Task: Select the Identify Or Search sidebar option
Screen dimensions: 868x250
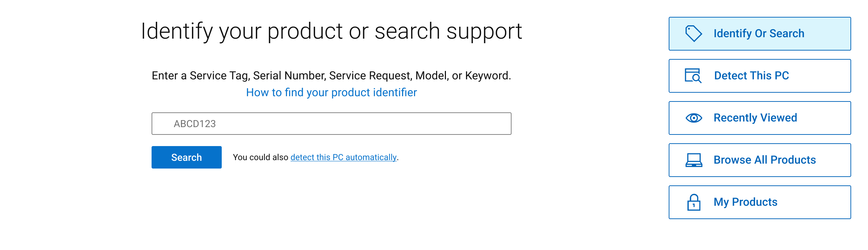Action: 759,33
